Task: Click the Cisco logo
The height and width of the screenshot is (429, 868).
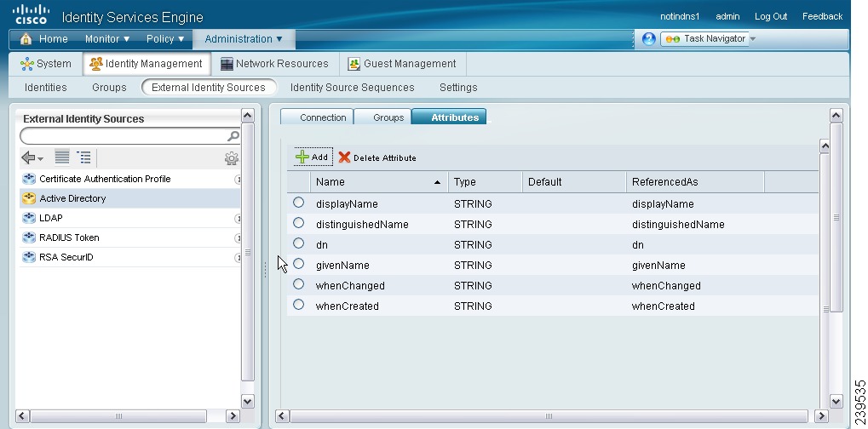Action: click(31, 15)
